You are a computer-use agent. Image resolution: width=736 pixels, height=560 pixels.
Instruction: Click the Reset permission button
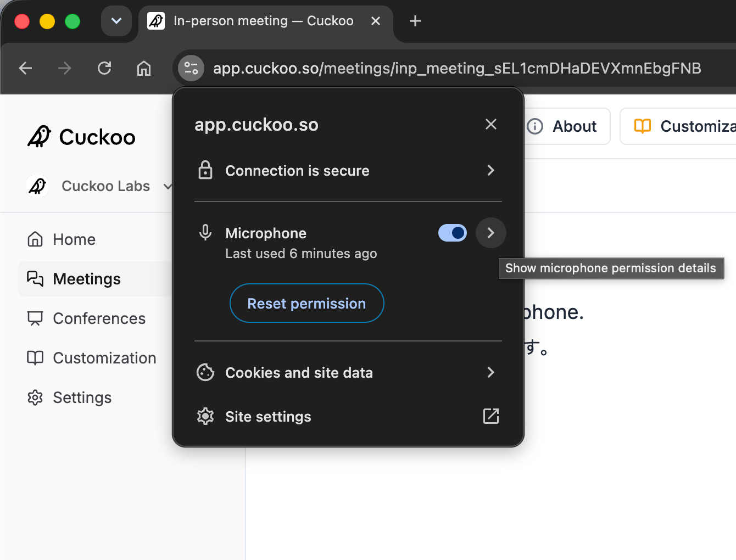click(306, 303)
